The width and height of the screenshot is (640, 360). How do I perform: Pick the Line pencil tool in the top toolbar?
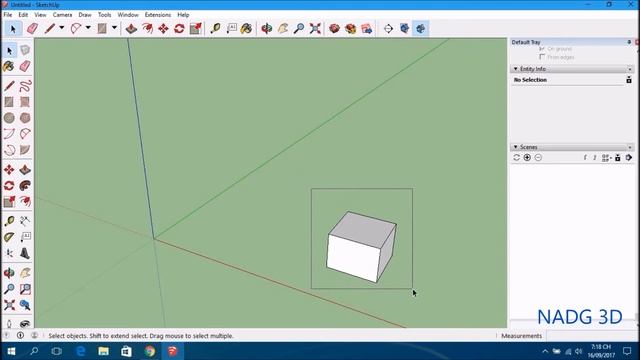[50, 29]
